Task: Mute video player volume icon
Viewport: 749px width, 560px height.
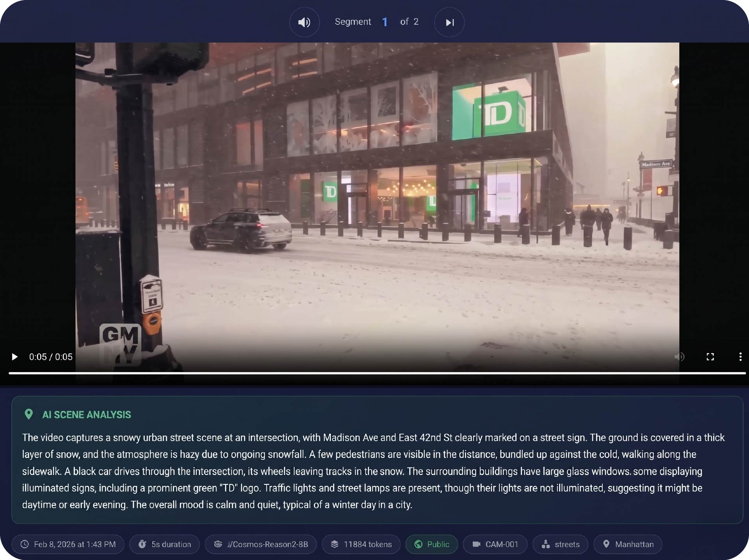Action: click(679, 357)
